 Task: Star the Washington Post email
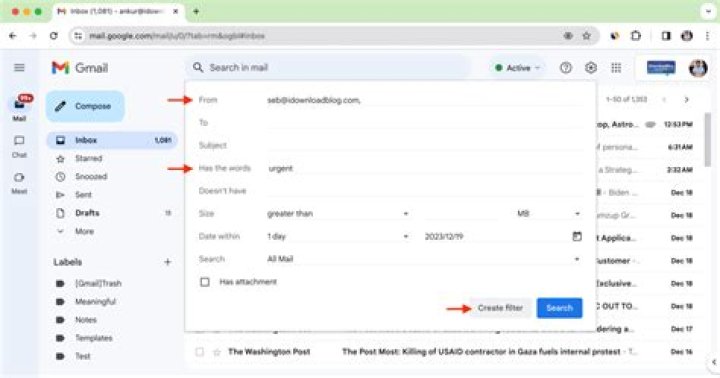coord(217,352)
